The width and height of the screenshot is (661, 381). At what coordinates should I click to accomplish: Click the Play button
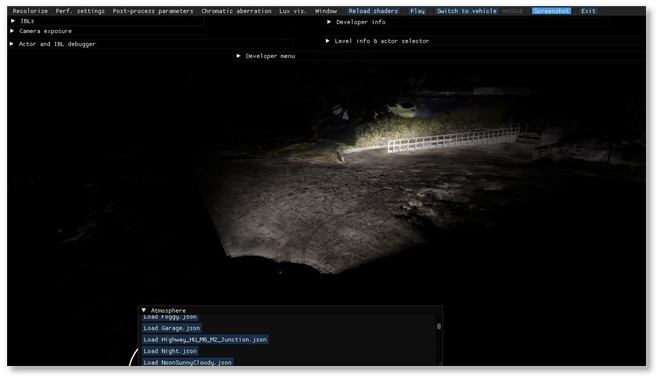pos(417,11)
